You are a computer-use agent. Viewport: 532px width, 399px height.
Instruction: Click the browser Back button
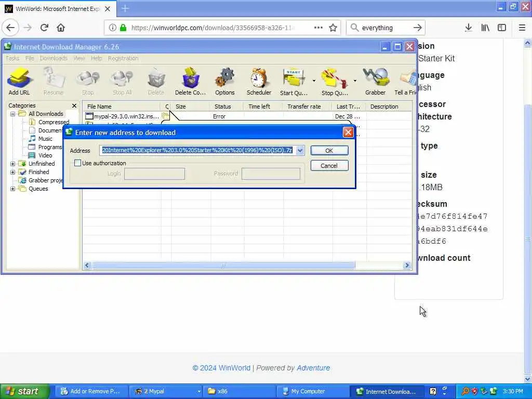coord(10,28)
